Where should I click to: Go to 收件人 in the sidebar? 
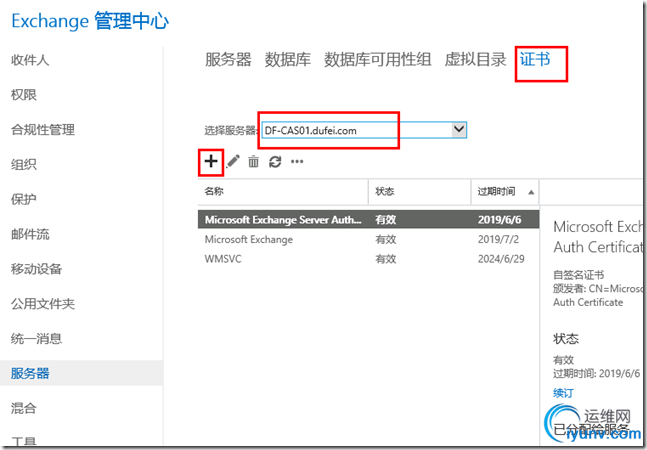pos(30,60)
